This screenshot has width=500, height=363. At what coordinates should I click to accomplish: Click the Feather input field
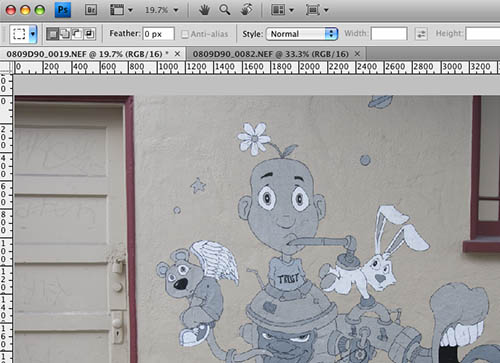(x=158, y=34)
